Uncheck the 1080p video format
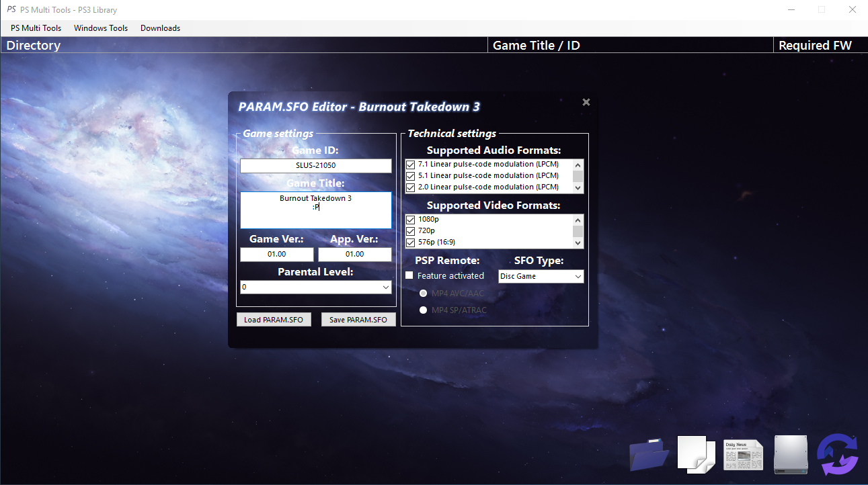 coord(410,219)
